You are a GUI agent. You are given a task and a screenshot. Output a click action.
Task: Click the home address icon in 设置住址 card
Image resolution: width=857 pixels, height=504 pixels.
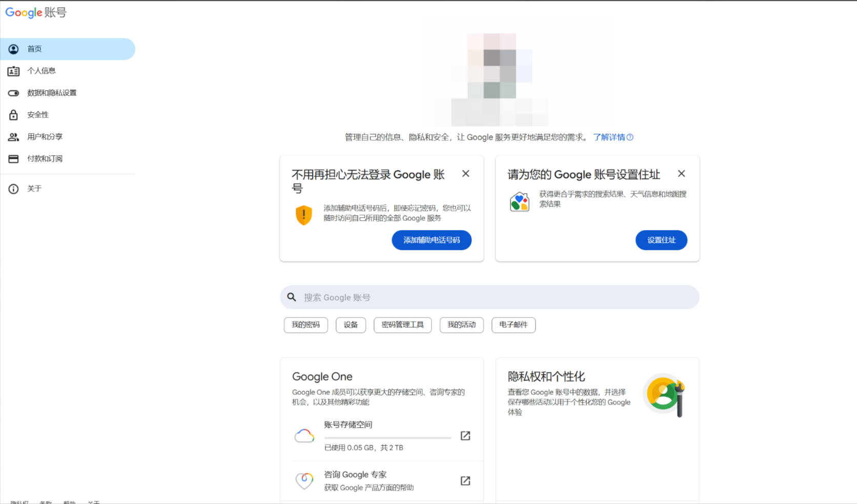coord(519,202)
